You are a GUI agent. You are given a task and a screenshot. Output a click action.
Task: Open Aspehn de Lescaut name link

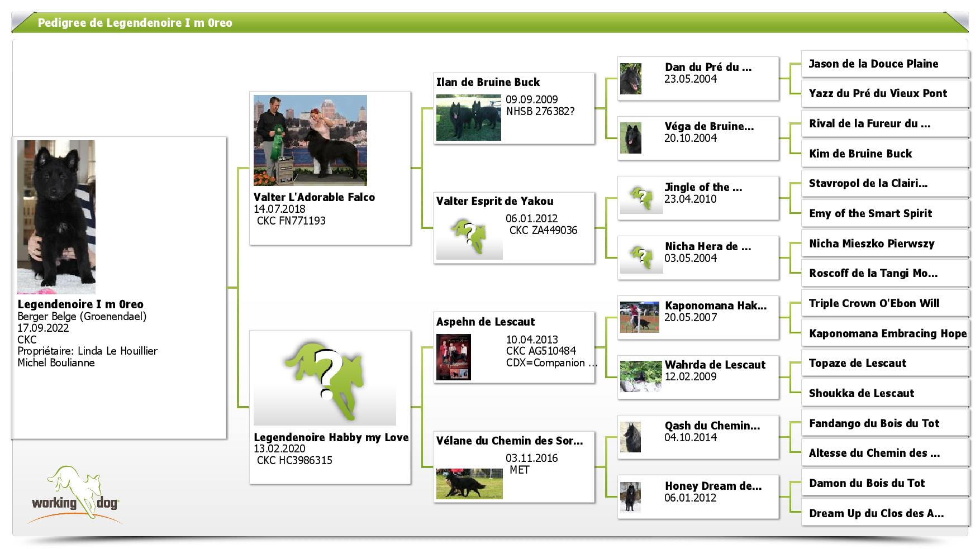[x=485, y=322]
